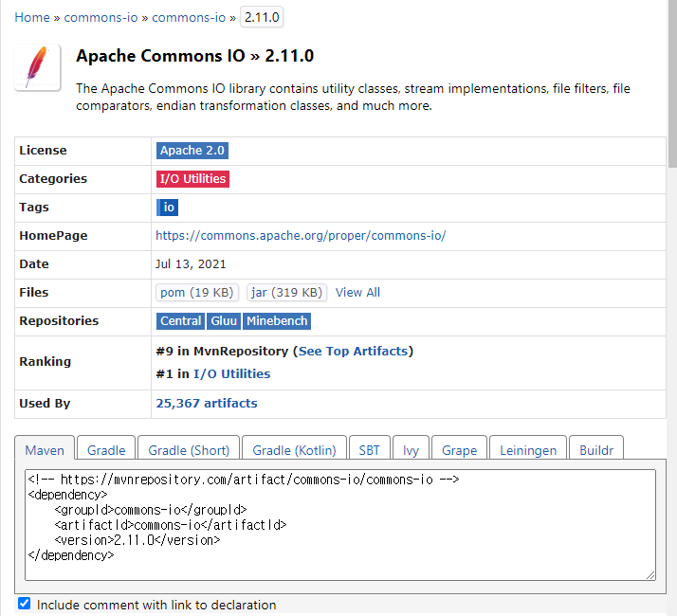Click the HomePage row label
677x616 pixels.
(x=53, y=236)
